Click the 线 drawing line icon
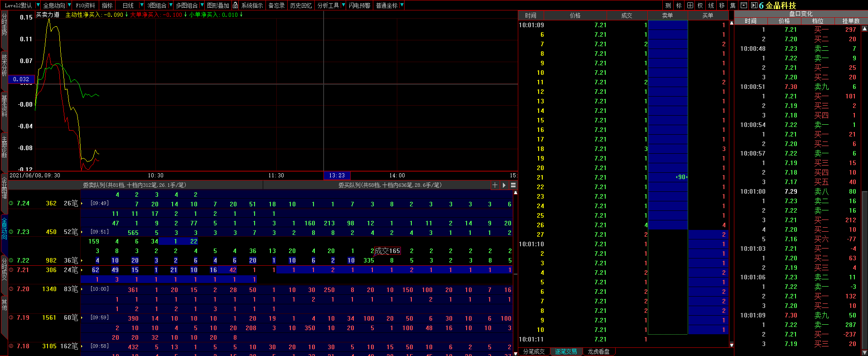Screen dimensions: 868x356 point(711,5)
